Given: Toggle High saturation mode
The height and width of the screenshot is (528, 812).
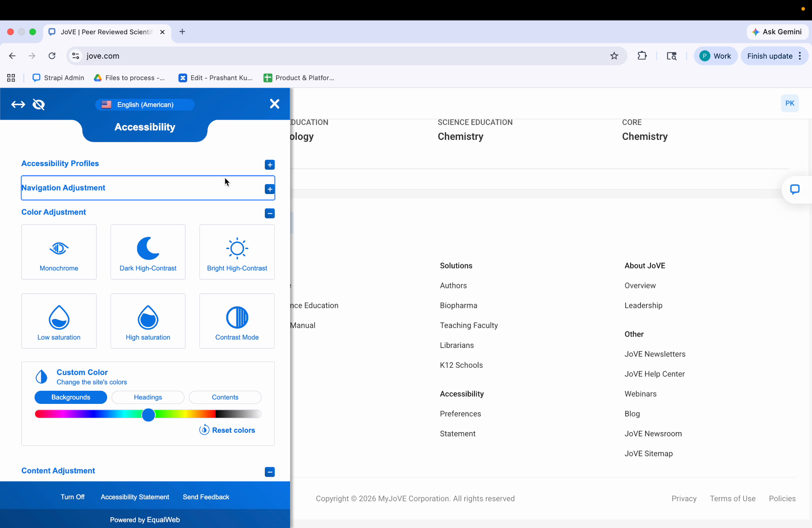Looking at the screenshot, I should pyautogui.click(x=148, y=321).
